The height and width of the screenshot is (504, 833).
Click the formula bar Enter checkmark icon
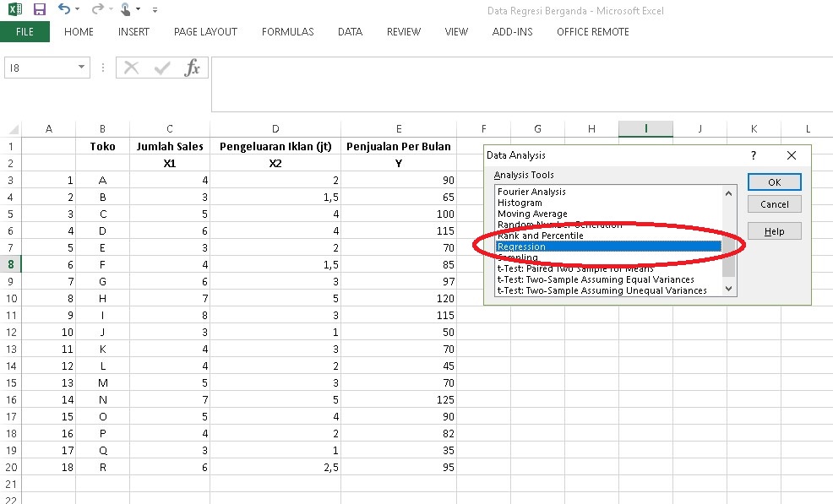(162, 68)
